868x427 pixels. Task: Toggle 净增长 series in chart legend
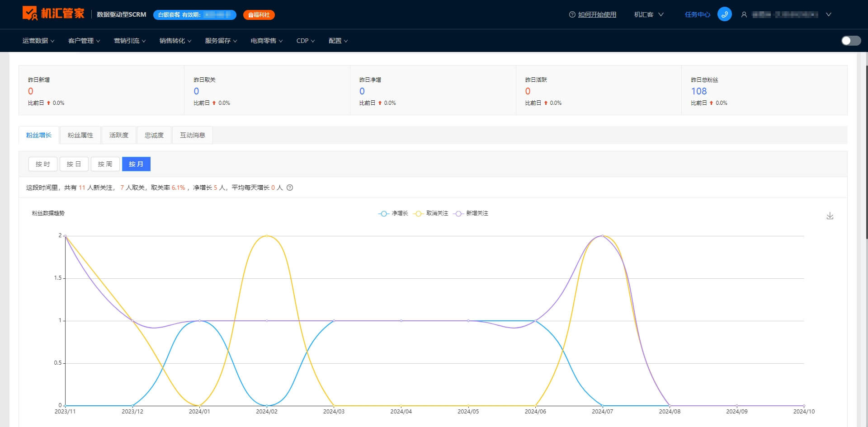pos(393,213)
